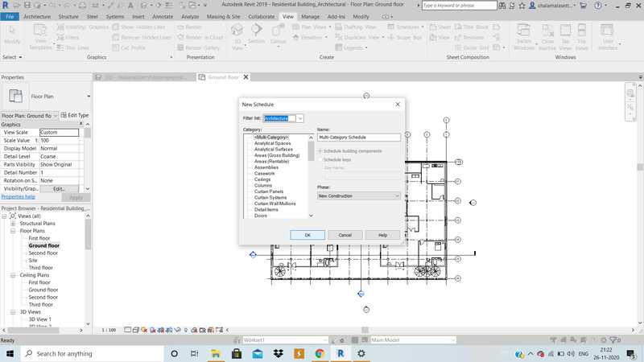Click the Scope Box tool
Image resolution: width=644 pixels, height=362 pixels.
pyautogui.click(x=405, y=37)
